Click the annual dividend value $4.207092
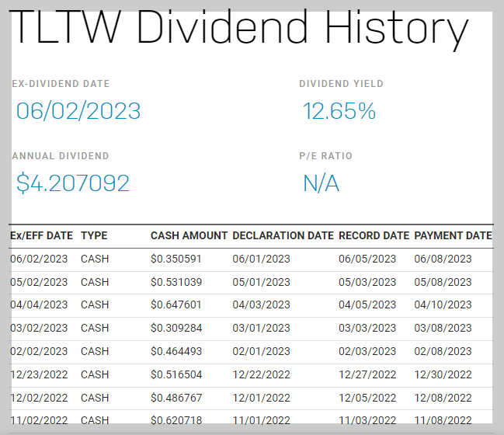The width and height of the screenshot is (504, 435). (73, 183)
